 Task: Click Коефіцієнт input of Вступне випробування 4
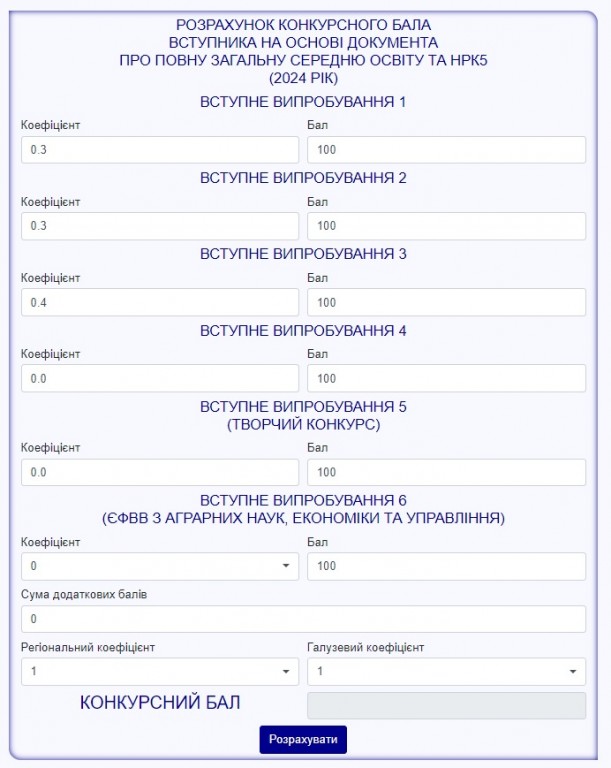click(159, 378)
